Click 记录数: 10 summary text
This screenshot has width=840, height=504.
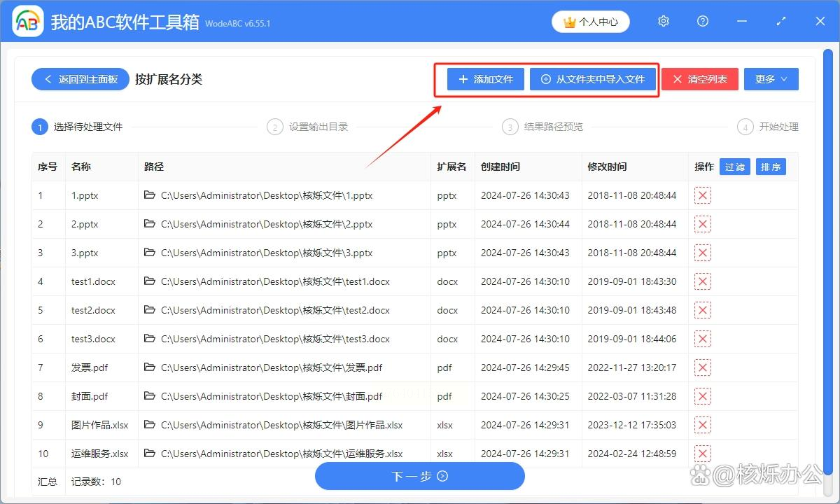click(96, 482)
